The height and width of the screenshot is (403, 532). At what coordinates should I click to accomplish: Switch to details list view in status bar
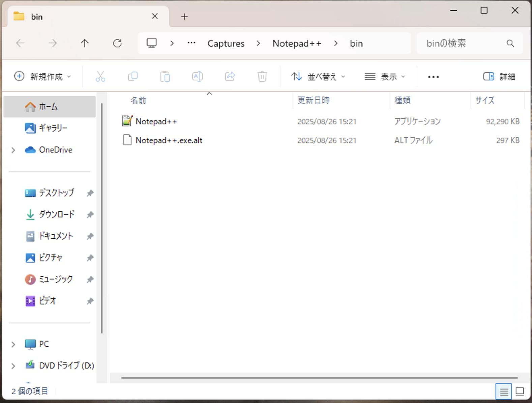504,391
